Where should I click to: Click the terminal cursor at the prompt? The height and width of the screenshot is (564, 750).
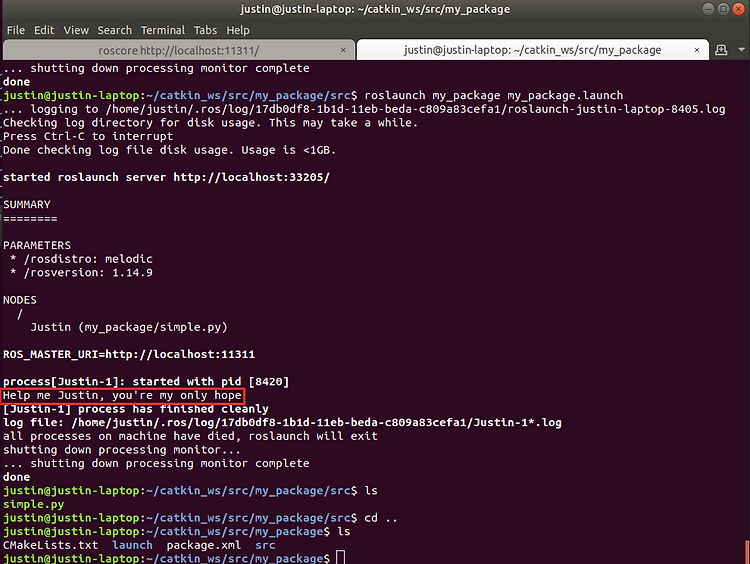point(340,558)
